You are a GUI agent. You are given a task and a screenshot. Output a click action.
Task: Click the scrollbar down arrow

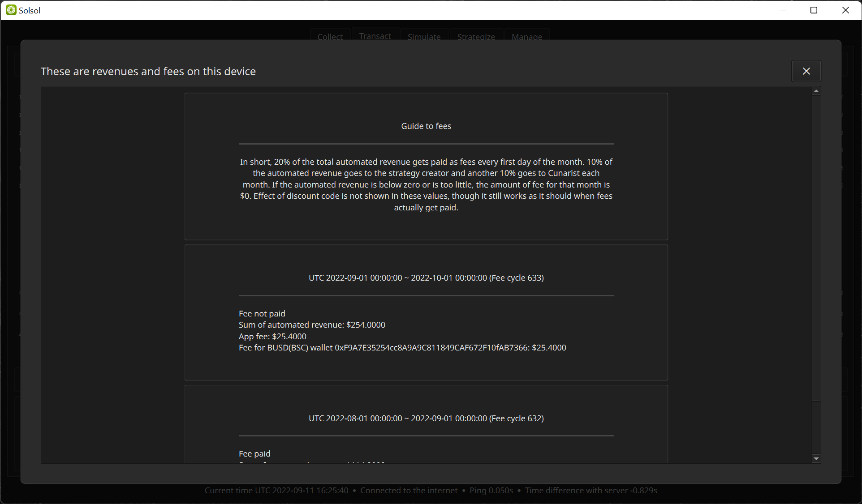click(816, 458)
